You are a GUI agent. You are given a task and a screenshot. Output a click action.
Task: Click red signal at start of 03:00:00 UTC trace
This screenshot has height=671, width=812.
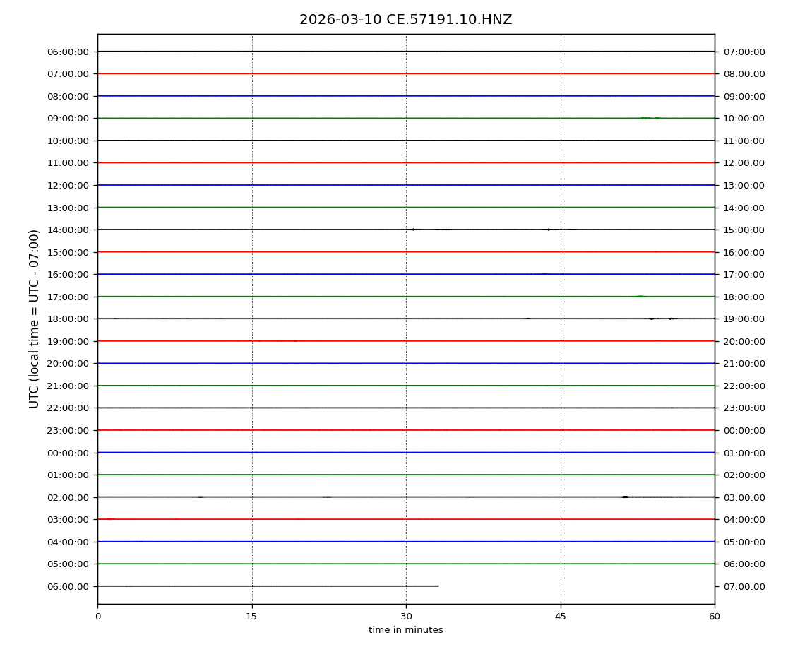point(109,519)
